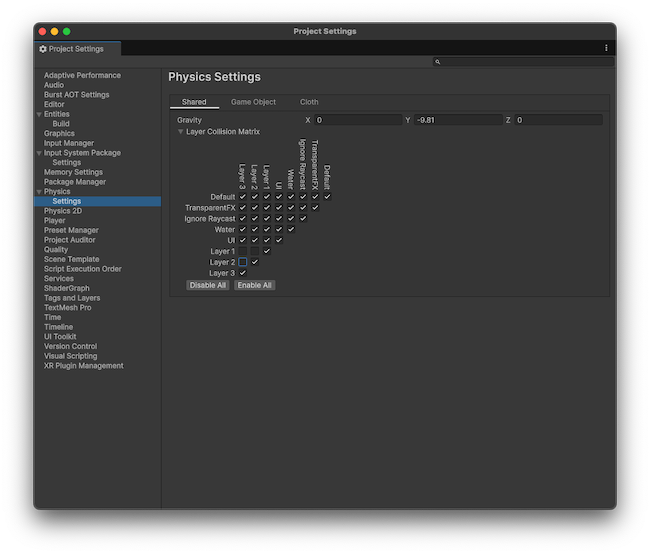Collapse Input System Package tree category

point(40,153)
